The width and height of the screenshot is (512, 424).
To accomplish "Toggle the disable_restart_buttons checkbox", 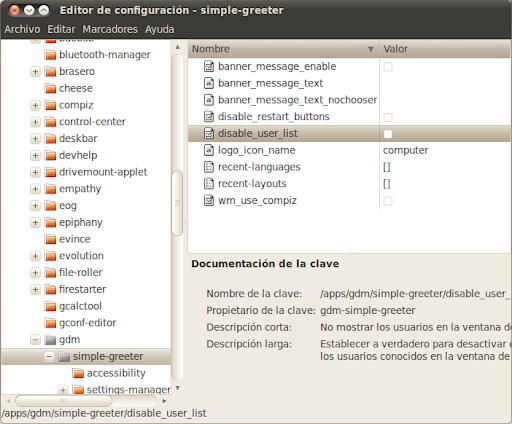I will (388, 117).
